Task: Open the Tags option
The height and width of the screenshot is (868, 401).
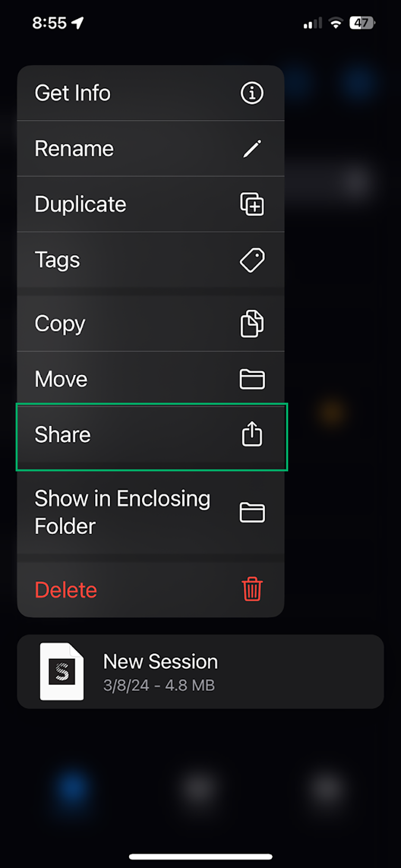Action: [151, 260]
